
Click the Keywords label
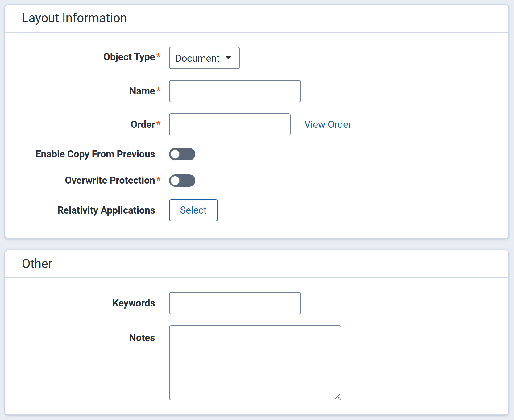(x=134, y=303)
